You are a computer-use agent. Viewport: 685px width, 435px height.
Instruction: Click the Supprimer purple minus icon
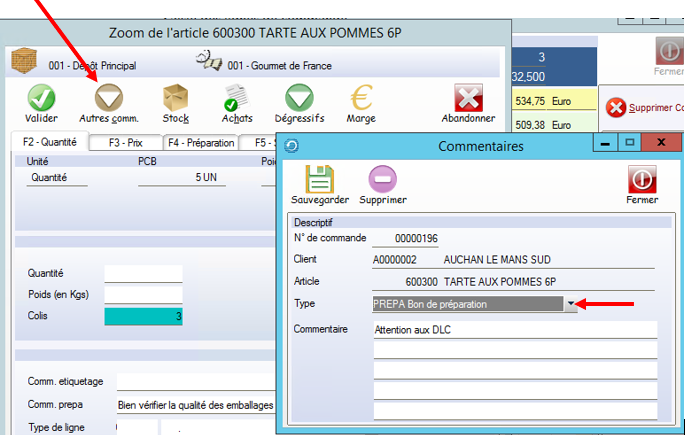tap(383, 180)
